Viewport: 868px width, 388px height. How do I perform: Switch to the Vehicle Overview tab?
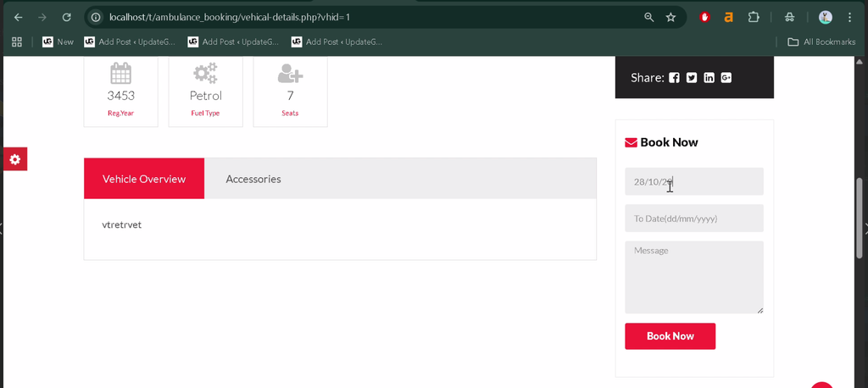pos(144,179)
